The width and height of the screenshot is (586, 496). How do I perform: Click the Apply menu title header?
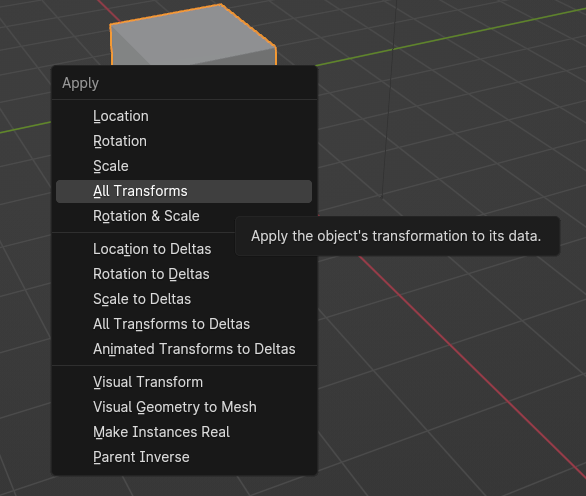(80, 83)
